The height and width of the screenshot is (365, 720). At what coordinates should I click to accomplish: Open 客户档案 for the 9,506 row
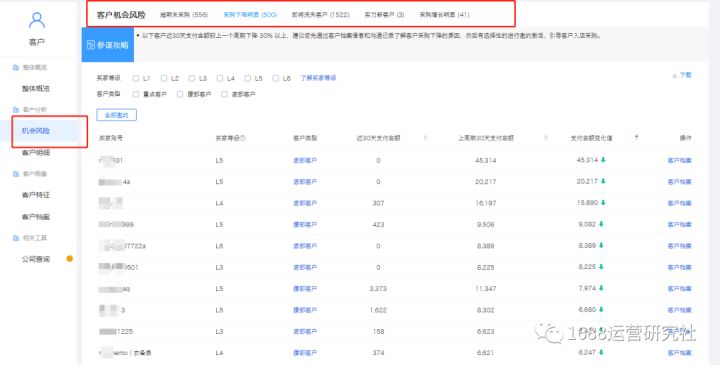click(680, 225)
